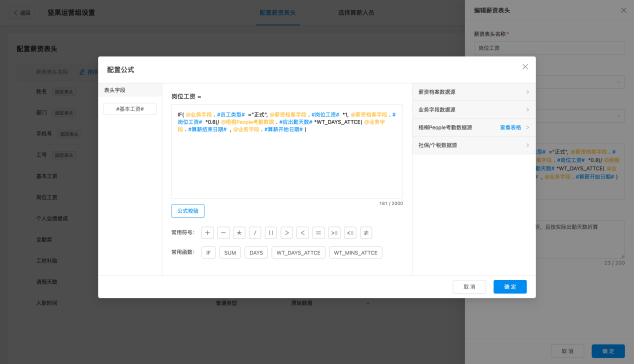Insert the greater-than symbol
Viewport: 634px width, 364px height.
[x=287, y=233]
